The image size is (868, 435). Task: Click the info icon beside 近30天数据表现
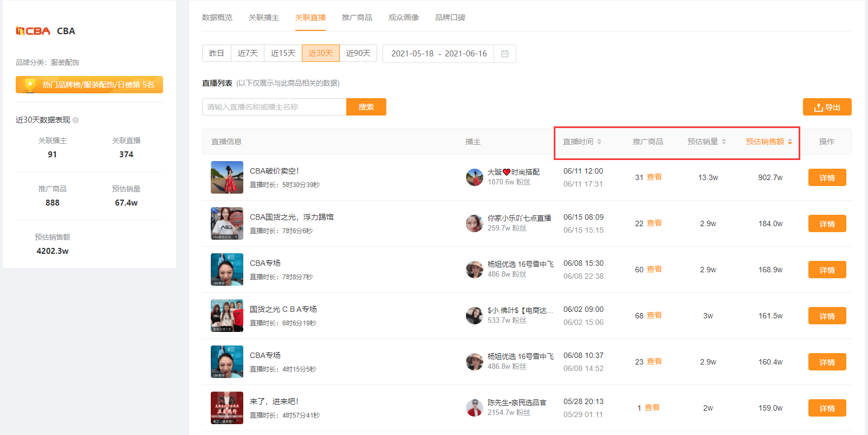pyautogui.click(x=76, y=120)
